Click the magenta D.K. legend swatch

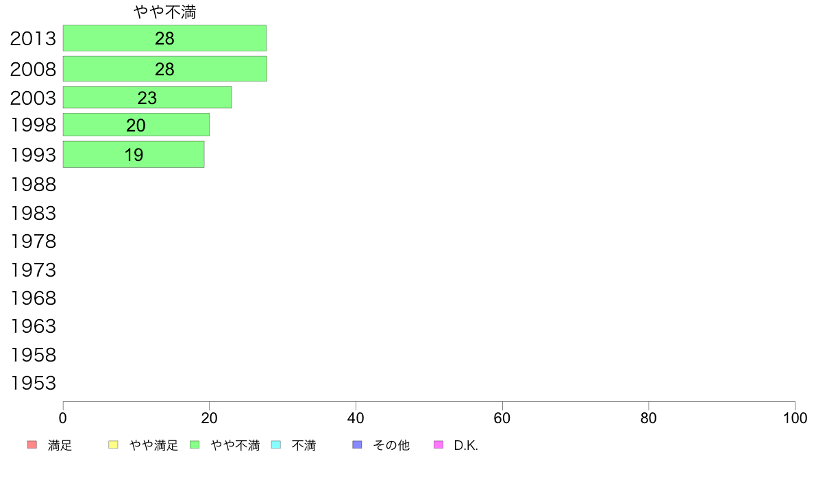tap(439, 445)
